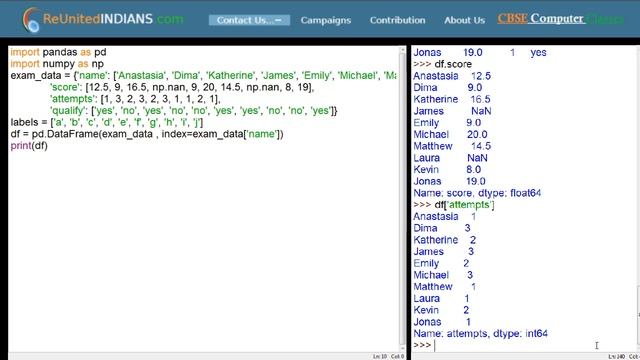Follow the CBSE Computer Classes link
Image resolution: width=640 pixels, height=360 pixels.
click(x=560, y=18)
